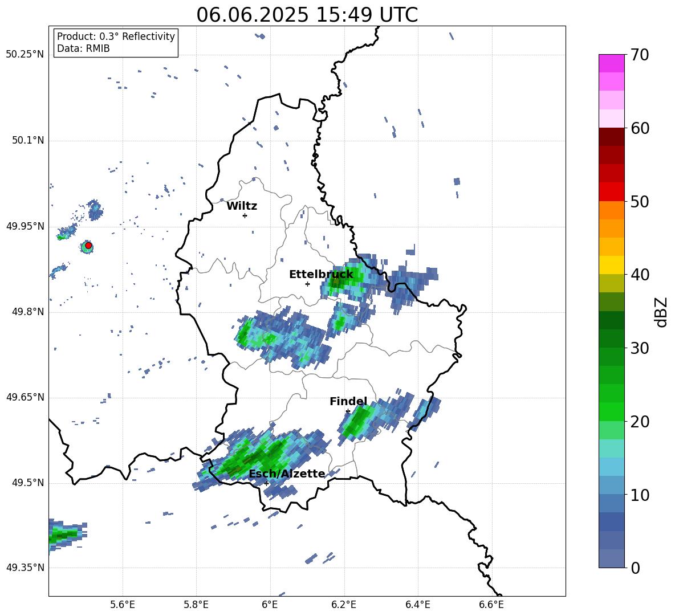This screenshot has height=616, width=675.
Task: Click the colorbar 20 tick label
Action: coord(640,422)
